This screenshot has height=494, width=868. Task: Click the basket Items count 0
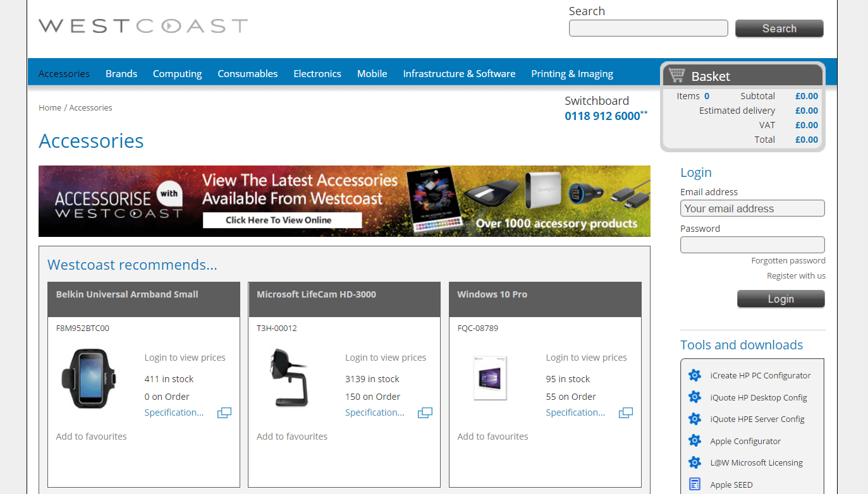[707, 96]
